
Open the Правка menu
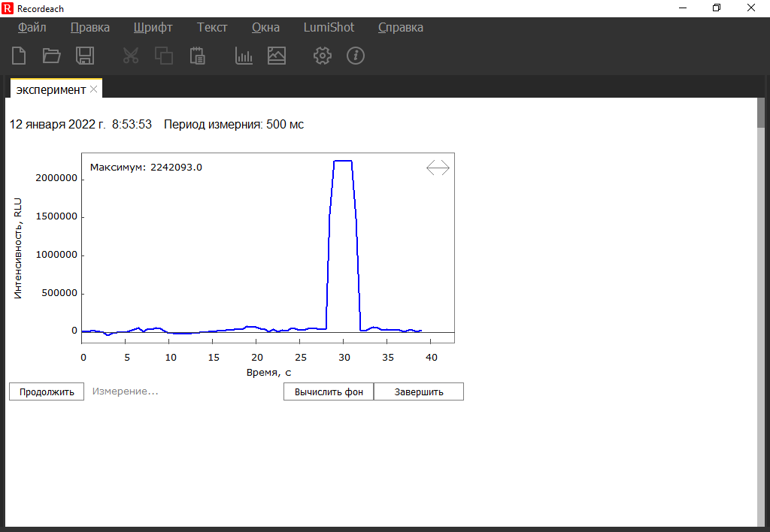tap(90, 28)
